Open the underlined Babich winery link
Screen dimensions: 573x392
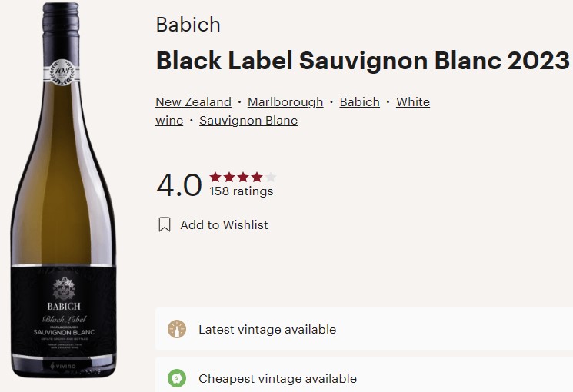[360, 102]
